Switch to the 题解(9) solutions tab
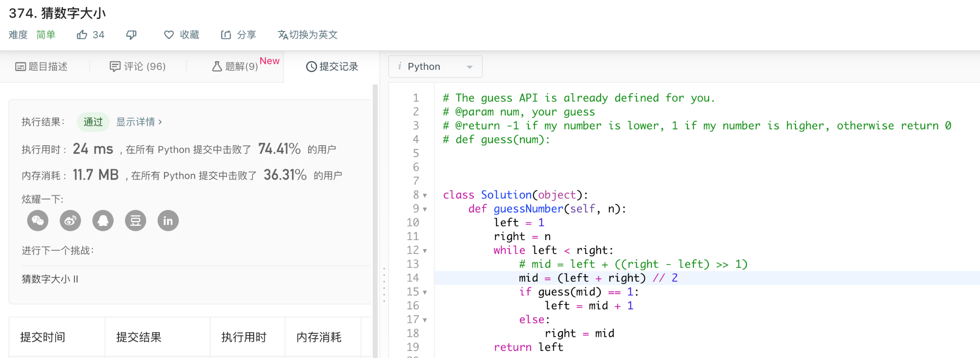The image size is (980, 358). [x=235, y=66]
